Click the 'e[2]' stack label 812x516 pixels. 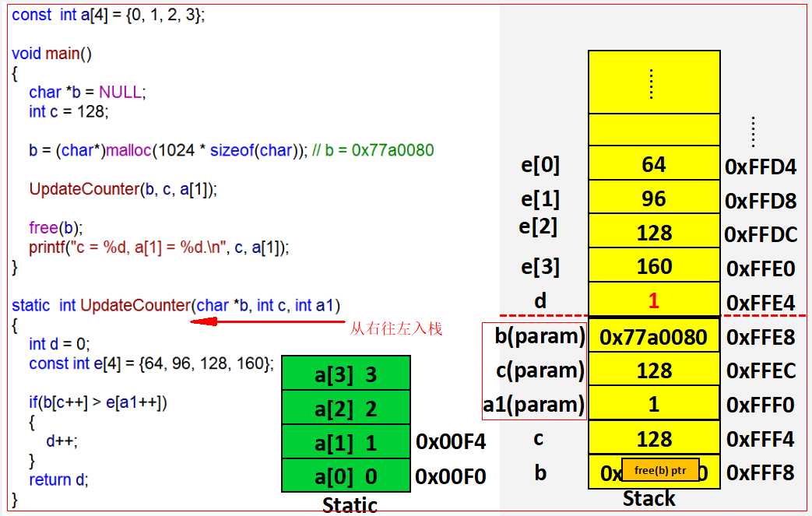[x=538, y=226]
